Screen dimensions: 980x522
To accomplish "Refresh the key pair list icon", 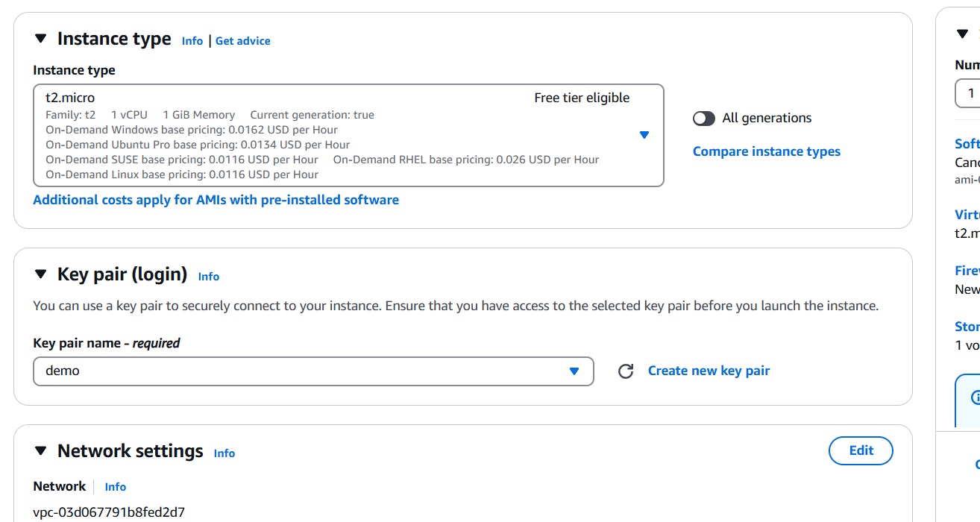I will click(x=626, y=371).
